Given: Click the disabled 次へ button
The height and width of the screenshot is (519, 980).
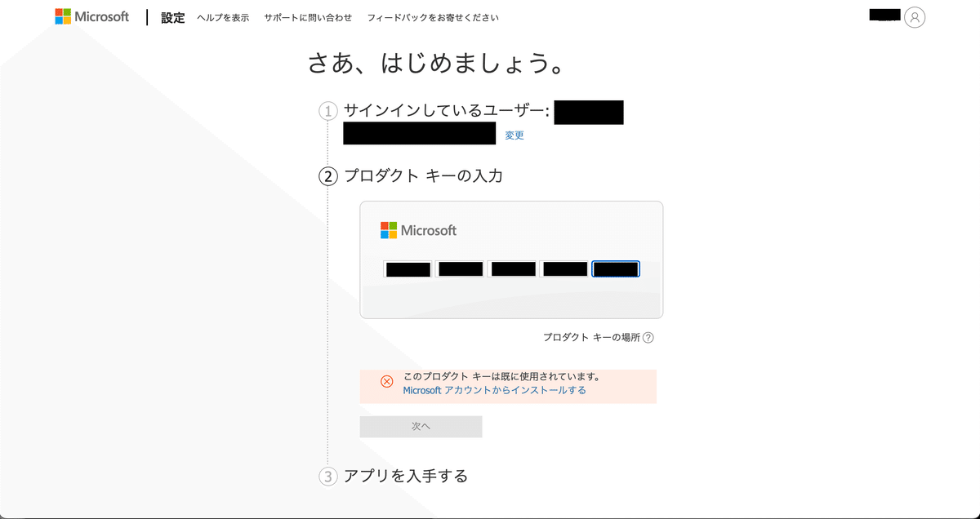Looking at the screenshot, I should [x=421, y=427].
